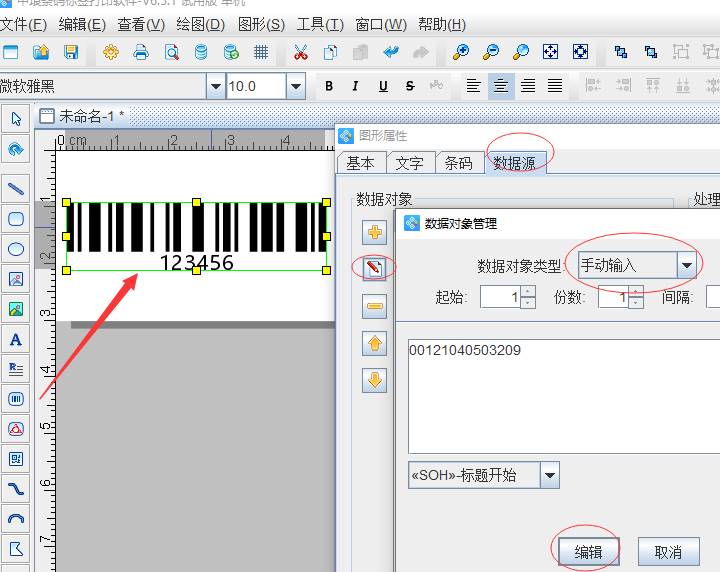Viewport: 720px width, 572px height.
Task: Toggle the grid display icon
Action: 261,52
